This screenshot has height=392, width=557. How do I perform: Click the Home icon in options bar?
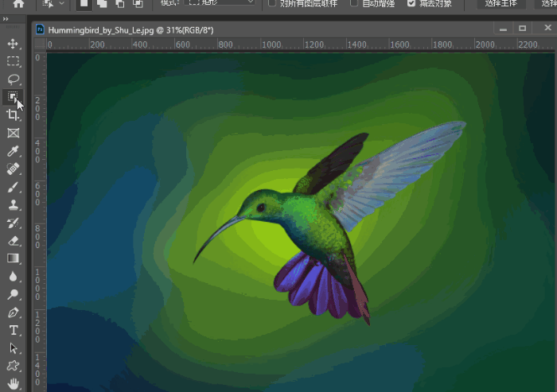coord(19,3)
